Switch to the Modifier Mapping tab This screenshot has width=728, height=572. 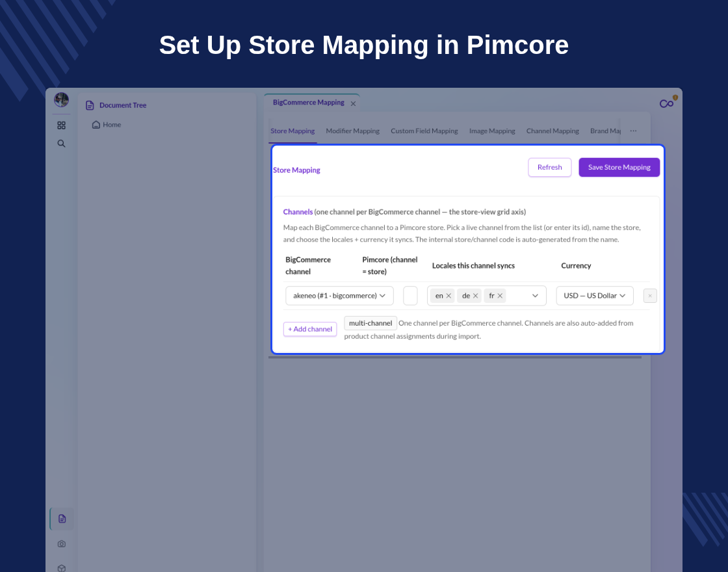point(352,131)
